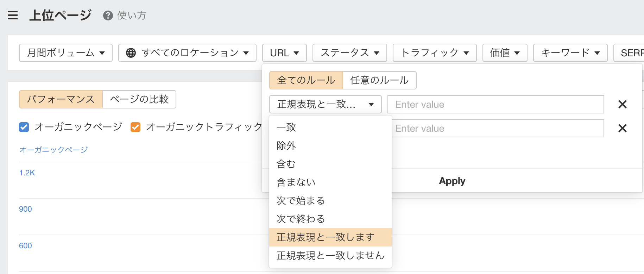Click the first Enter value input field
This screenshot has height=274, width=644.
495,104
